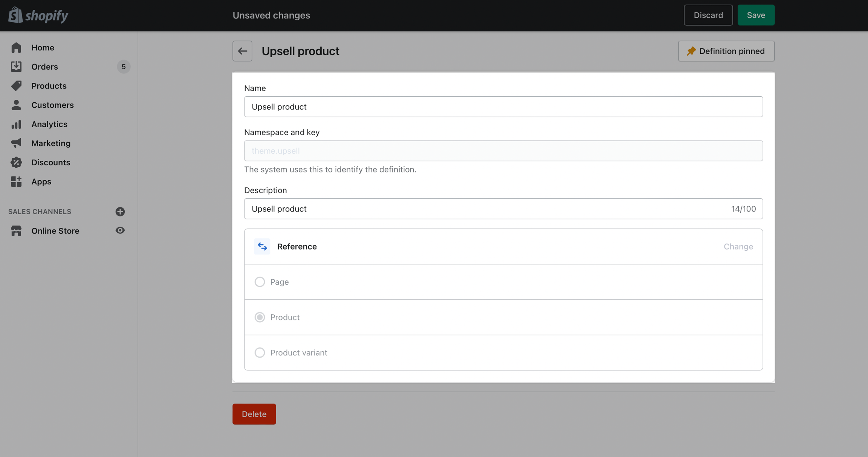This screenshot has height=457, width=868.
Task: Select the Product radio option
Action: tap(260, 317)
